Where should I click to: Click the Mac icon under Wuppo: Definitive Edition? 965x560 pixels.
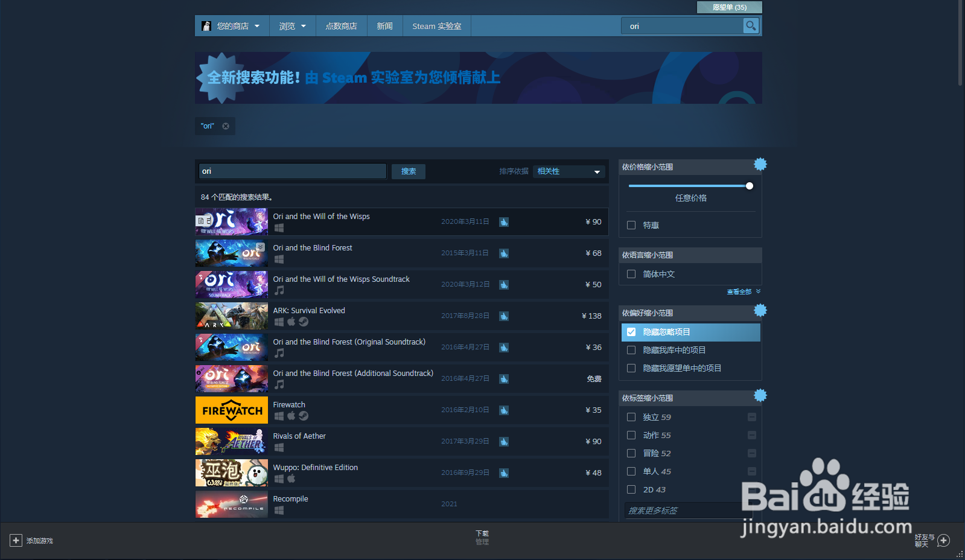291,479
